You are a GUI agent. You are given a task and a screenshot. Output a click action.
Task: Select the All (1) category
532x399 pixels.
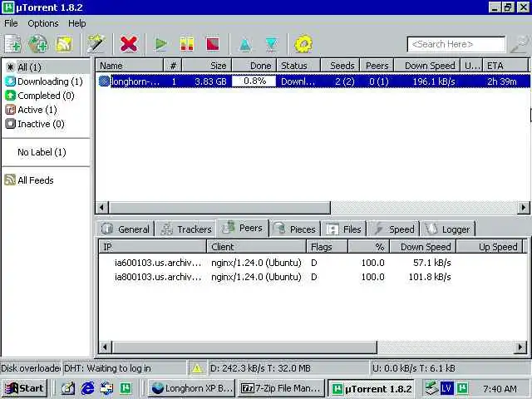click(47, 67)
